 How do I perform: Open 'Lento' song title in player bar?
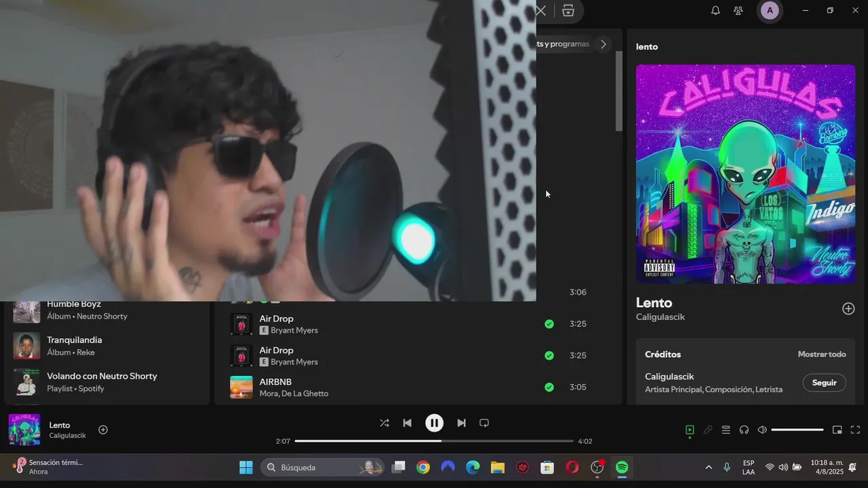(60, 425)
